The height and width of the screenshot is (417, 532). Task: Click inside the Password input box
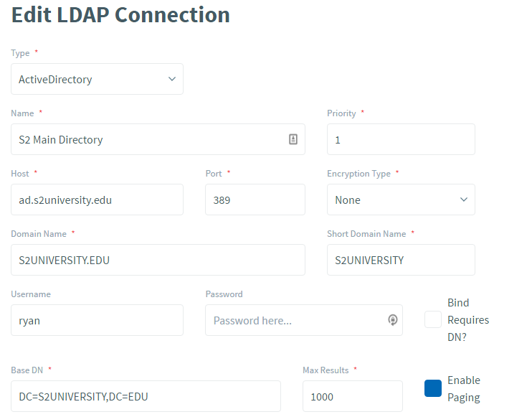point(294,320)
